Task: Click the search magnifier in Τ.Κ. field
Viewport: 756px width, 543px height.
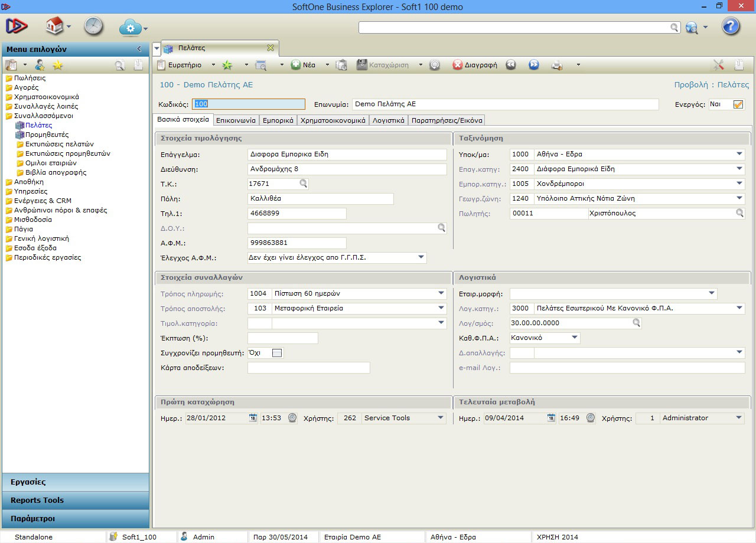Action: pos(303,184)
